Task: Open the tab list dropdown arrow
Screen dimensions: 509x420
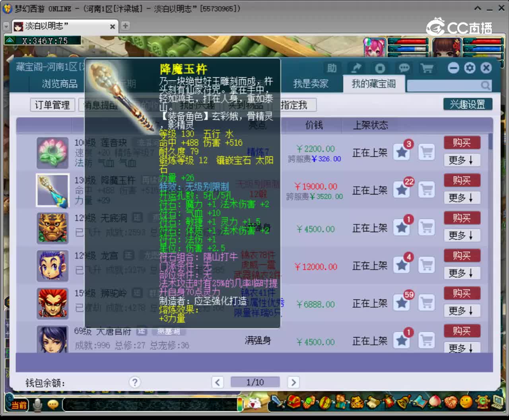Action: [6, 26]
